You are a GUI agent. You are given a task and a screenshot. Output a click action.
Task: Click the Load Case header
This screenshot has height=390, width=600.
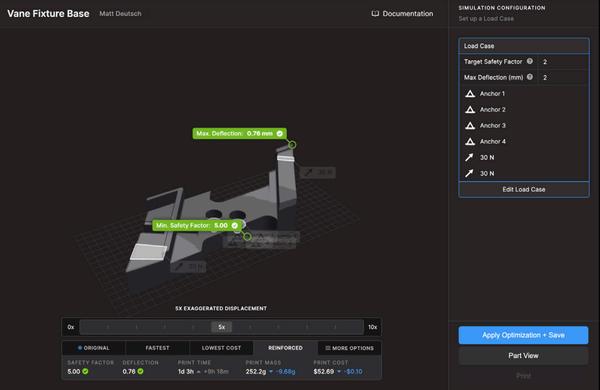pyautogui.click(x=523, y=46)
